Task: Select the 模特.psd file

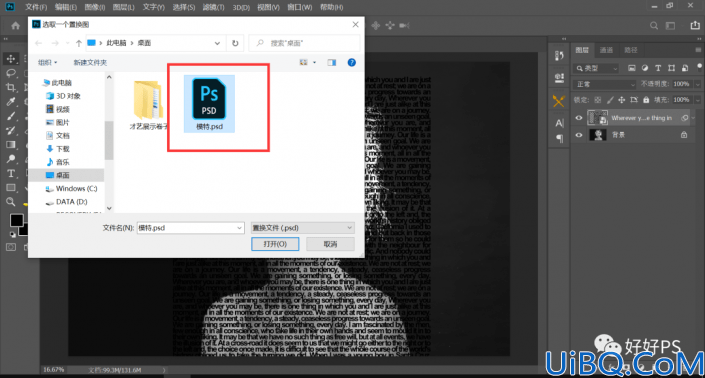Action: pos(209,104)
